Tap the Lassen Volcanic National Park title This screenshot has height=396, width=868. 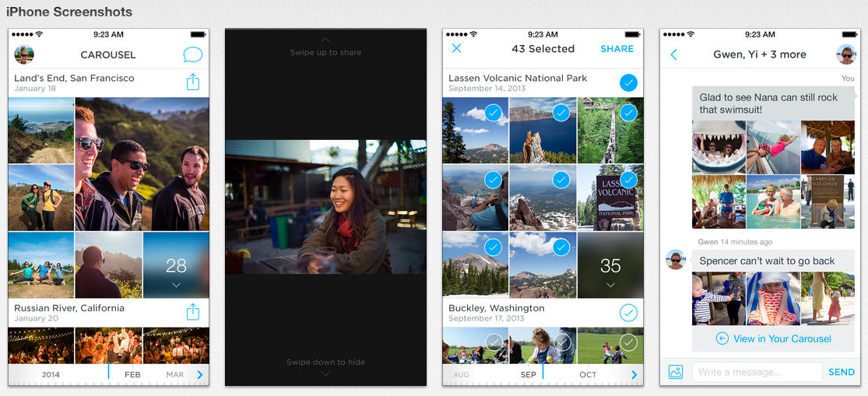pyautogui.click(x=518, y=78)
